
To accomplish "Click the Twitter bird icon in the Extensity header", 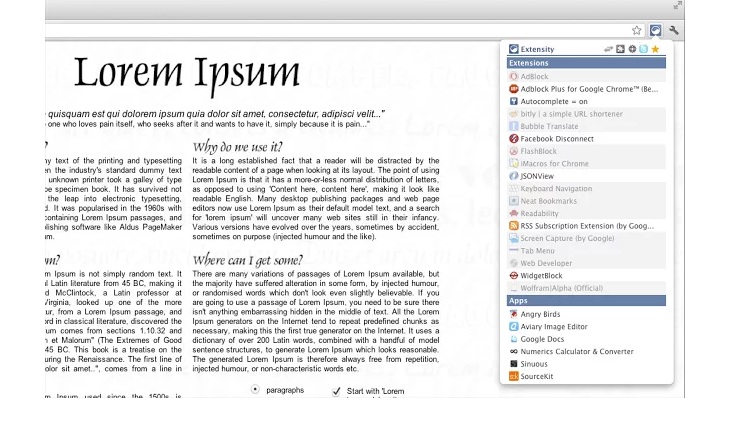I will click(643, 49).
